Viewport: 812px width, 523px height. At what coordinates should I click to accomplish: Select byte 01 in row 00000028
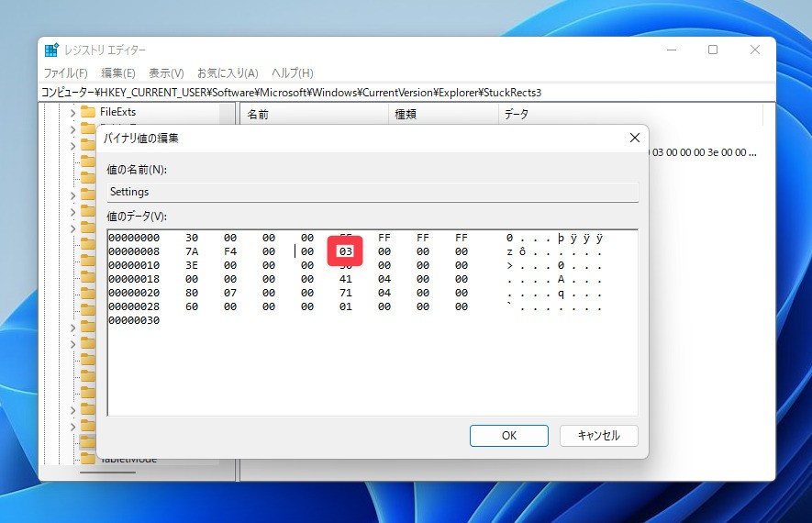345,306
